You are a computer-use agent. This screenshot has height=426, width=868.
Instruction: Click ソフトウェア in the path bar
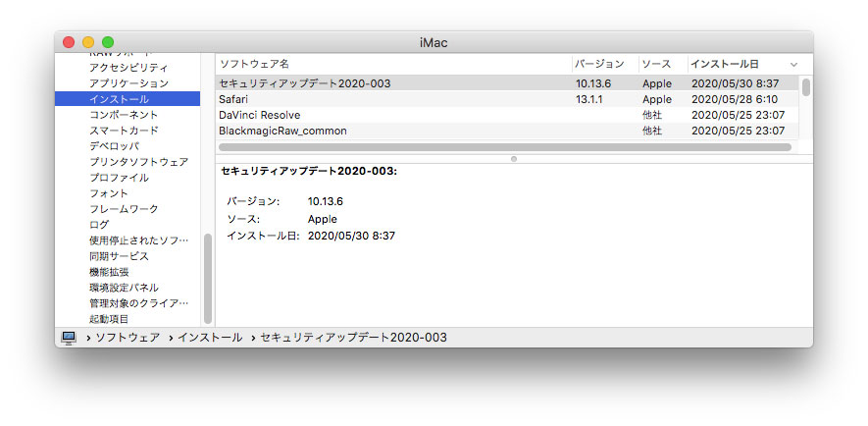tap(128, 338)
